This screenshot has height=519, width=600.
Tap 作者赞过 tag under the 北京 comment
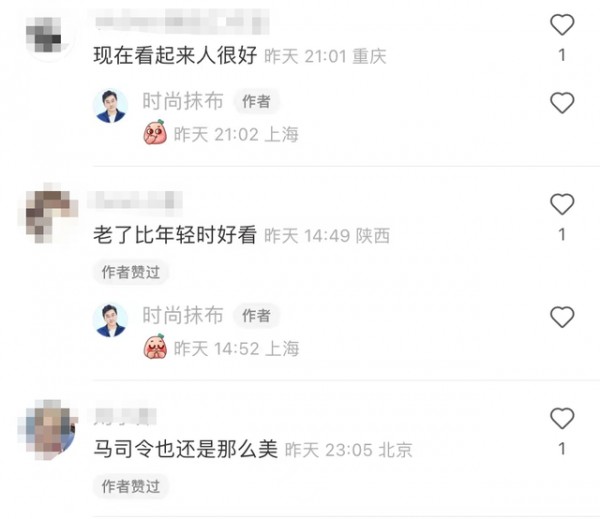pyautogui.click(x=130, y=486)
